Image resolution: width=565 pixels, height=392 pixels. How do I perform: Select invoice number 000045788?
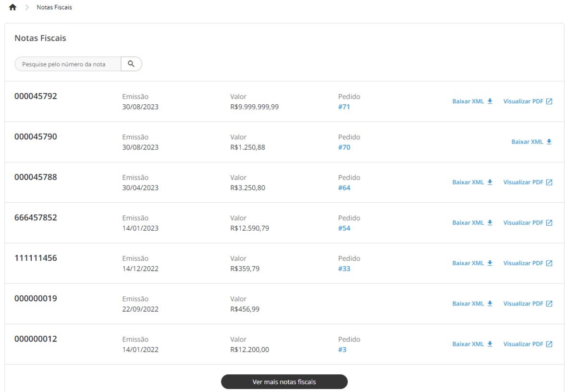coord(36,177)
